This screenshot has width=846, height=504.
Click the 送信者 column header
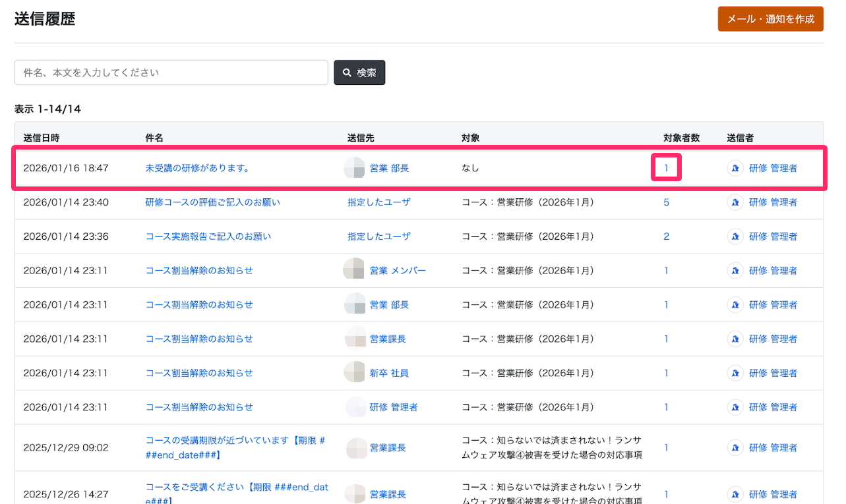[x=740, y=138]
